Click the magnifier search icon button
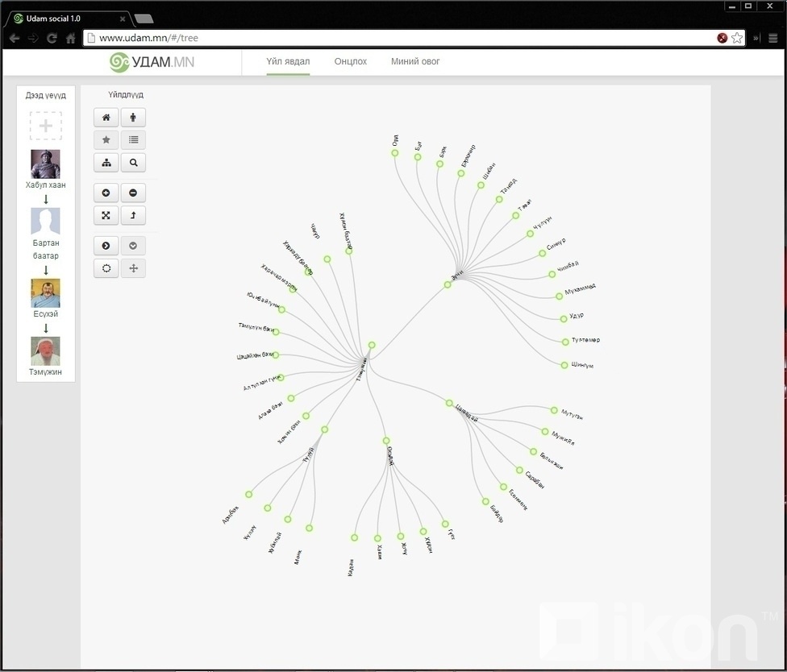This screenshot has width=787, height=672. (133, 163)
